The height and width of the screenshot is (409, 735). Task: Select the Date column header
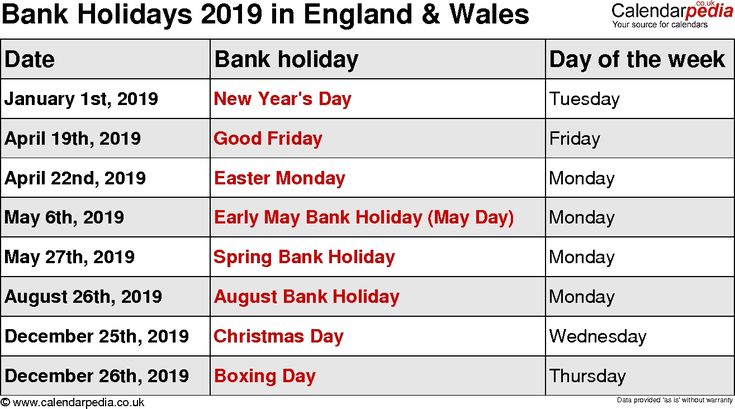tap(29, 59)
